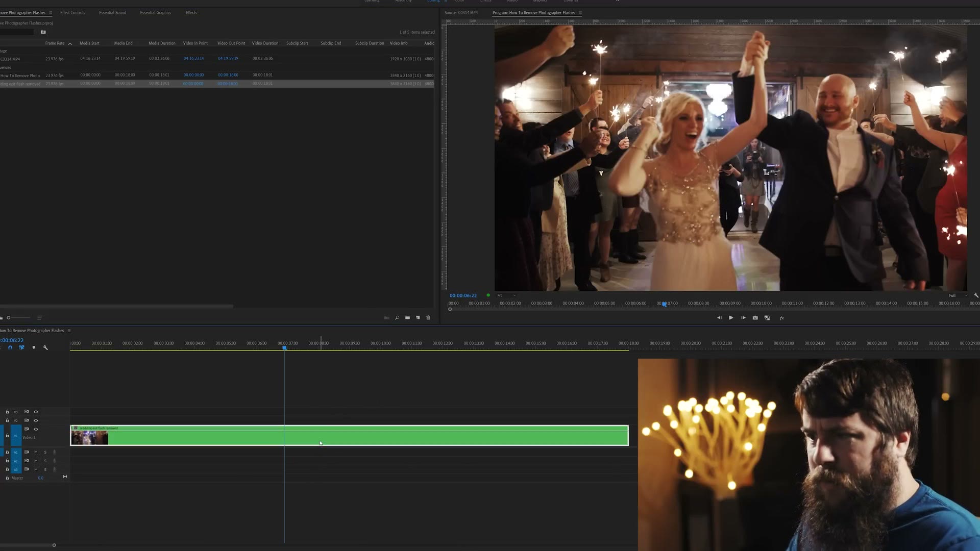The image size is (980, 551).
Task: Click Video Info column header
Action: pos(399,43)
